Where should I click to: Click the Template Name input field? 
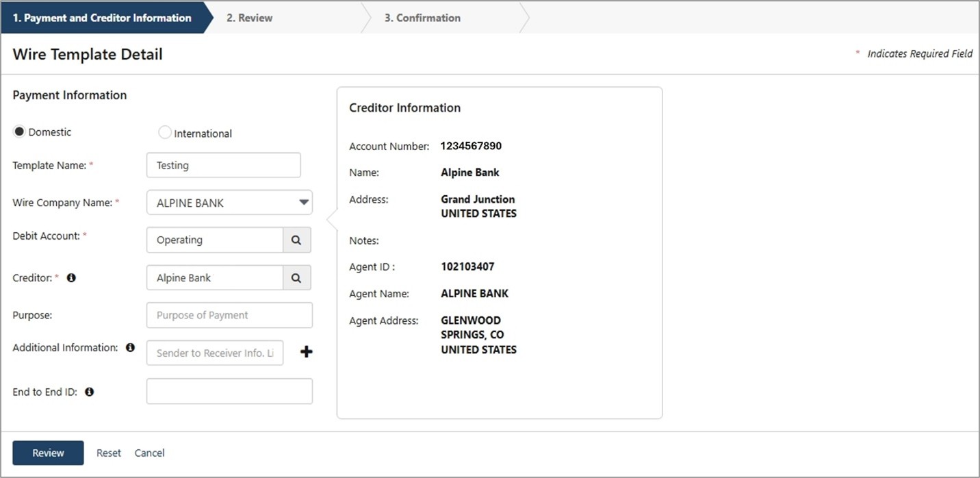[223, 165]
